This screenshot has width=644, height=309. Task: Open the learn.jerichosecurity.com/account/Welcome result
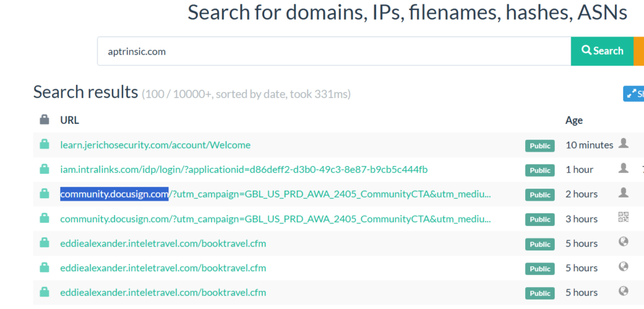[155, 145]
